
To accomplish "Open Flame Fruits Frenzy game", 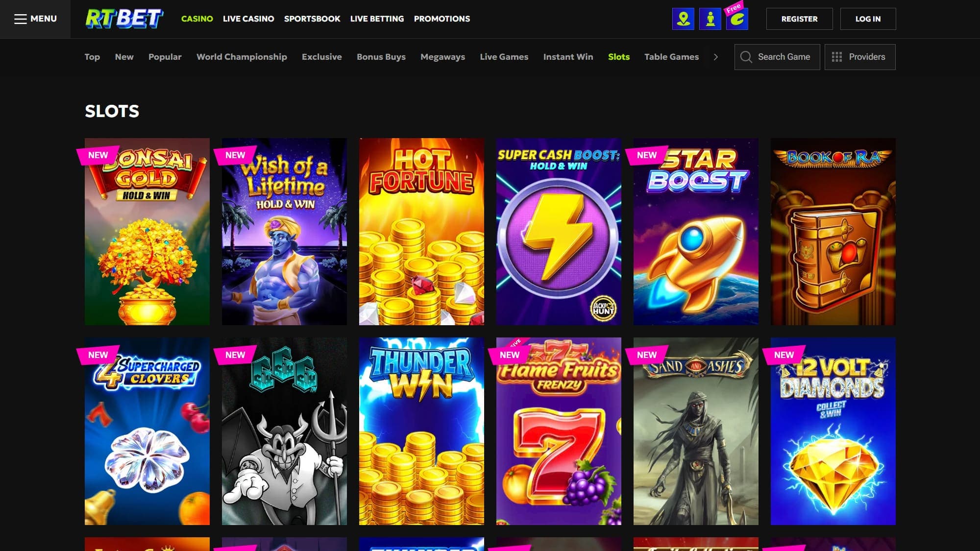I will (559, 431).
